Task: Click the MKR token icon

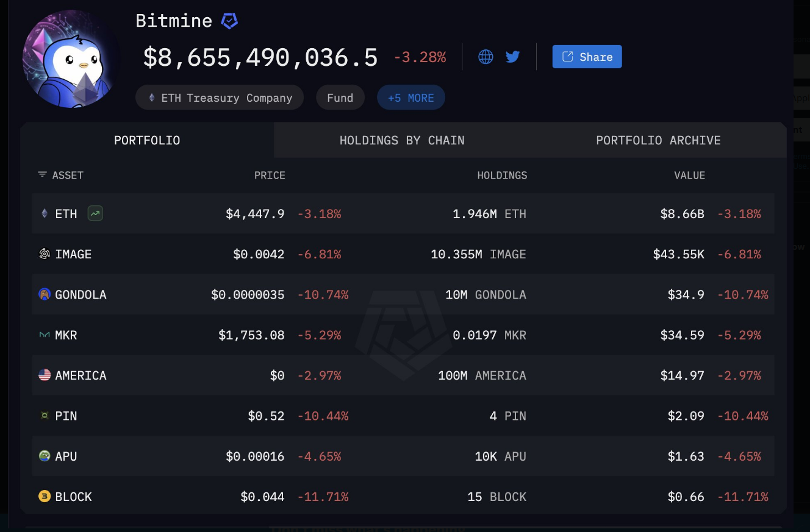Action: (x=45, y=335)
